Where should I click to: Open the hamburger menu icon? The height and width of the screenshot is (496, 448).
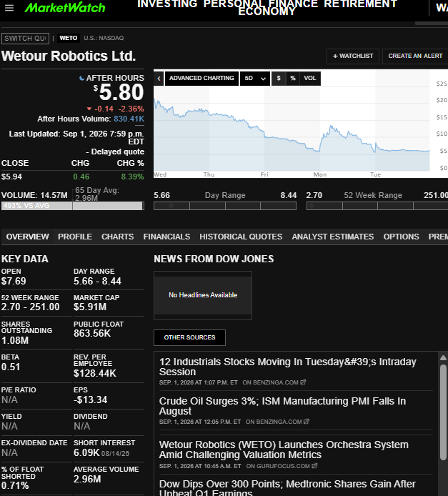coord(9,8)
